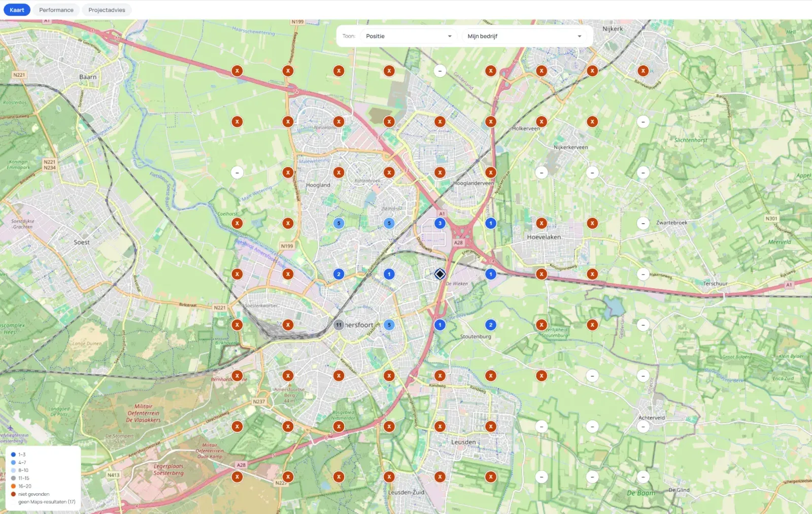812x514 pixels.
Task: Click the blue marker numbered 3
Action: pos(440,223)
